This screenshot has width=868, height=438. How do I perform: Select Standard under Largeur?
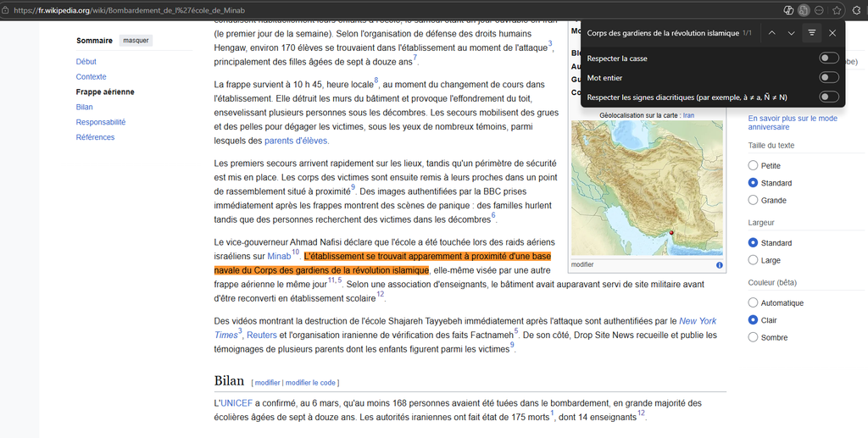[x=753, y=243]
